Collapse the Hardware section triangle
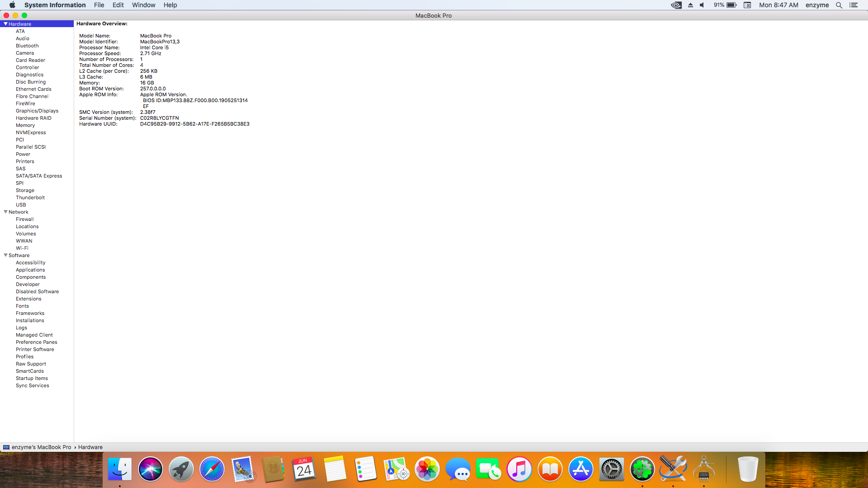 pos(5,24)
